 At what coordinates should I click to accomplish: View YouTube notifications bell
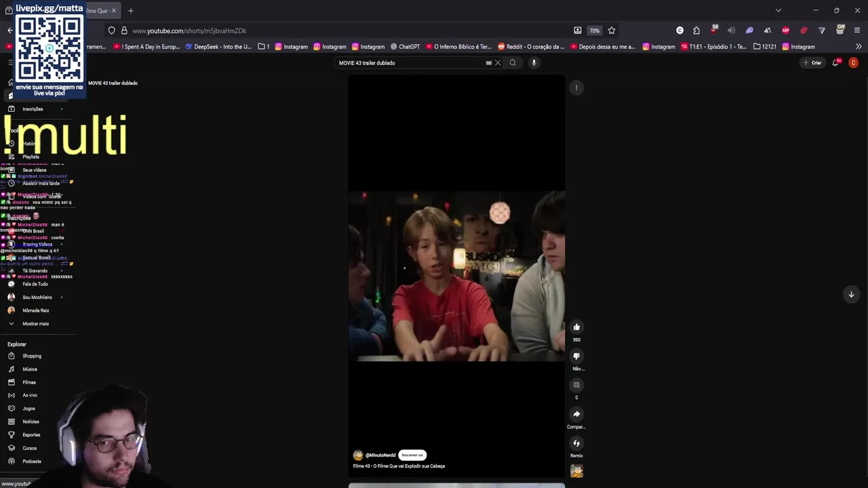(836, 62)
